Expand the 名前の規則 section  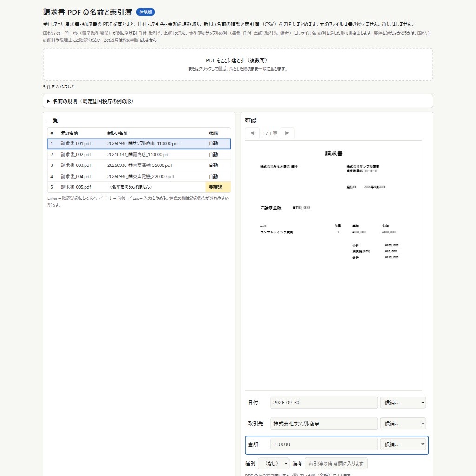238,101
